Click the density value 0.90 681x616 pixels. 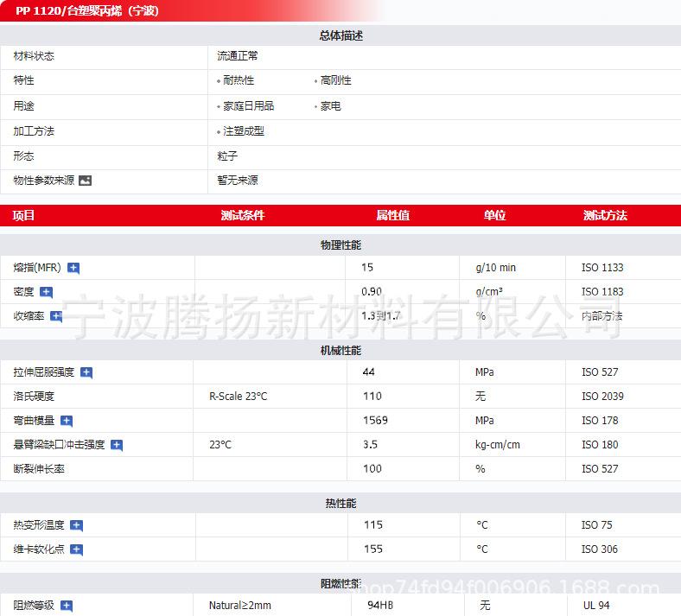tap(372, 292)
